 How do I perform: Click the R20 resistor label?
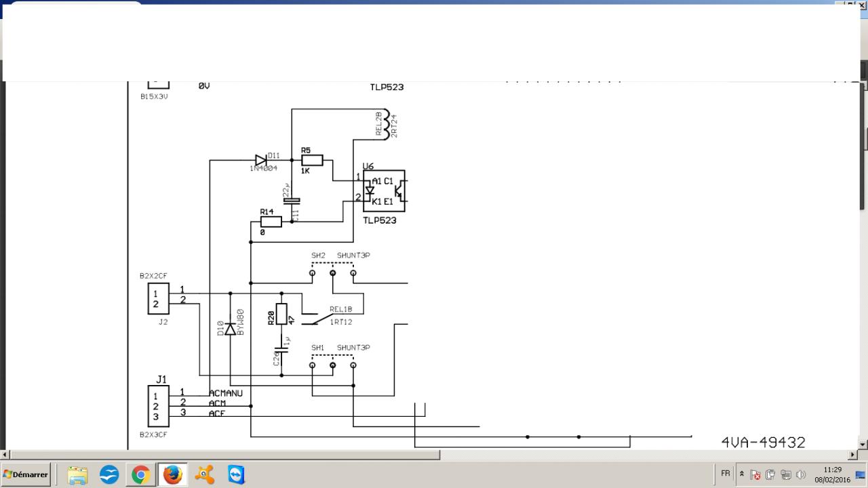271,317
